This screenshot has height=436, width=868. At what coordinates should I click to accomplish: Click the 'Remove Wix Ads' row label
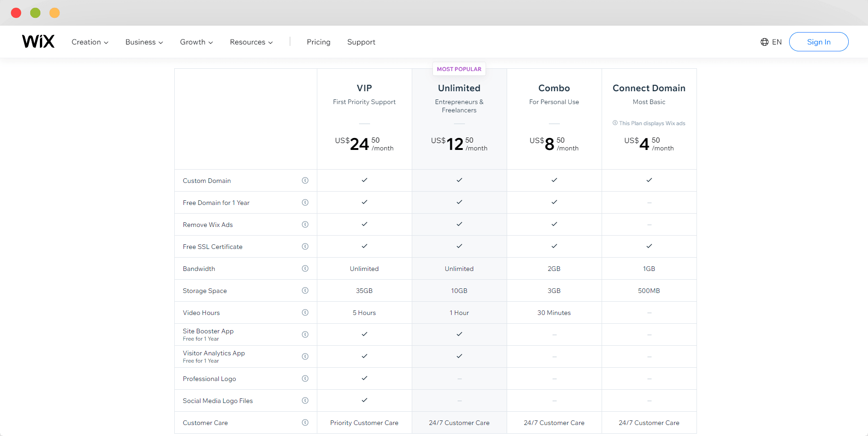click(208, 225)
